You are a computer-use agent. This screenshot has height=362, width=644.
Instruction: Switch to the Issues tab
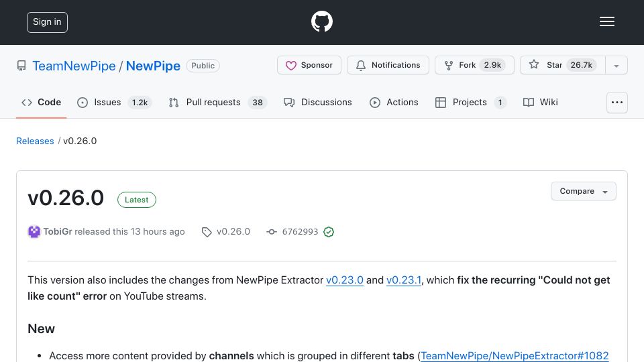coord(114,102)
